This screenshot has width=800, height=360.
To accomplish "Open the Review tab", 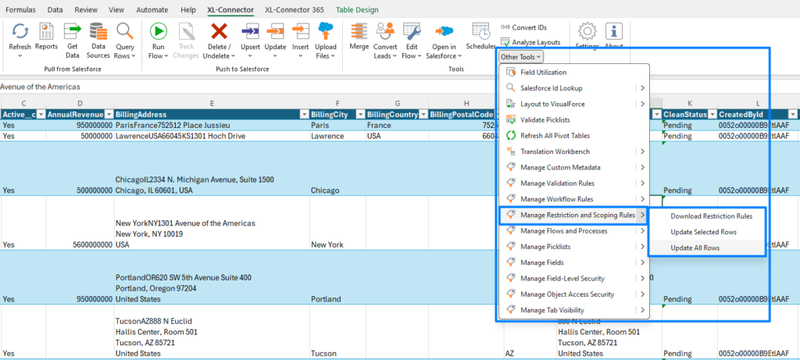I will 86,10.
